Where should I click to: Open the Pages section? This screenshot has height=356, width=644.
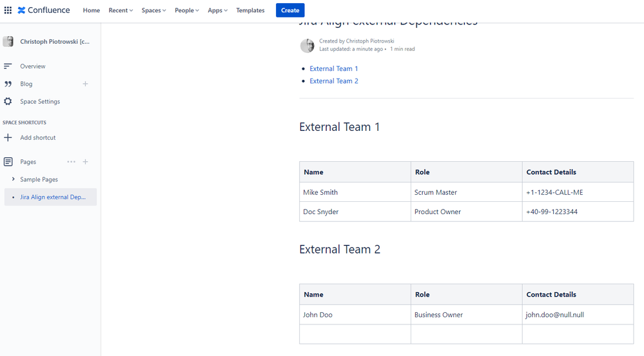(x=28, y=162)
